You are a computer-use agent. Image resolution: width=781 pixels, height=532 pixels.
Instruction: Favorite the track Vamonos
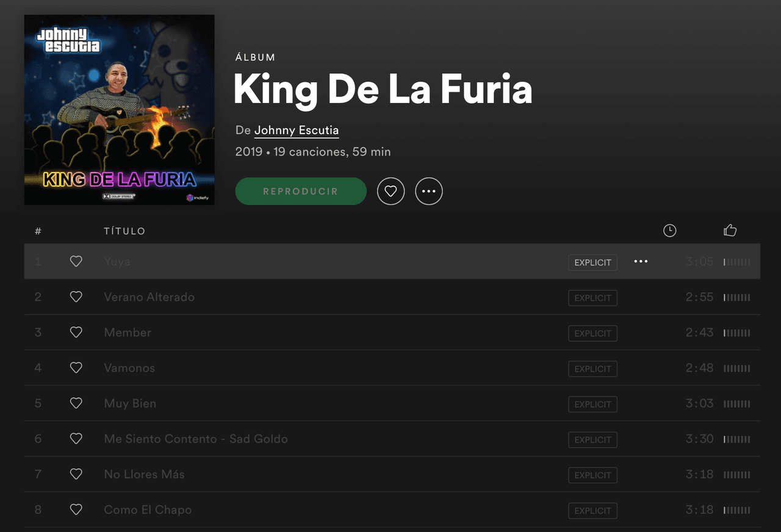[x=76, y=367]
